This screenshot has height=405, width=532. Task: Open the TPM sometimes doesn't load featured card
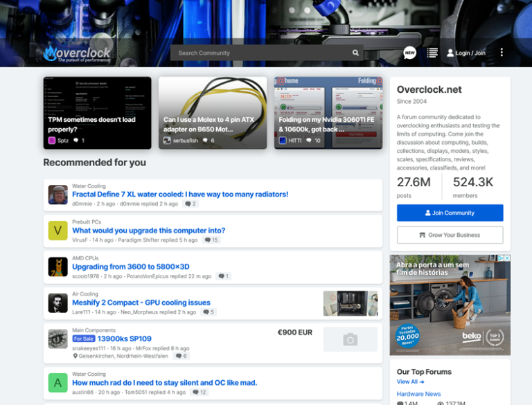(x=97, y=113)
